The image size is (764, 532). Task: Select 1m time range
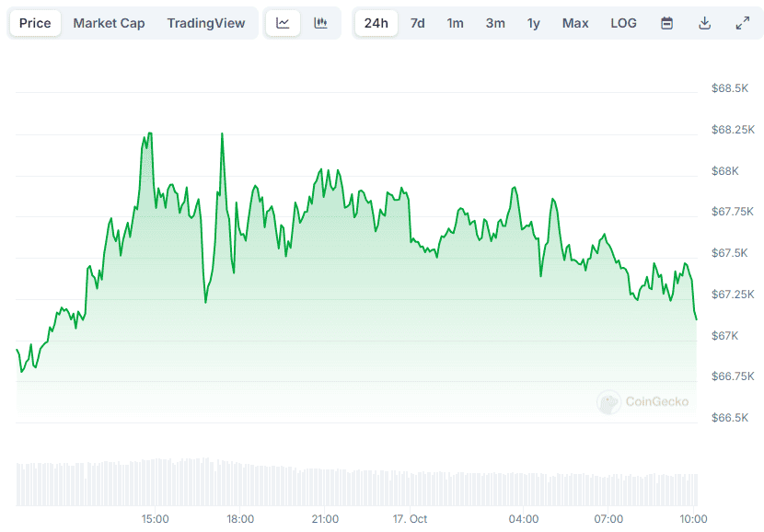(x=455, y=23)
